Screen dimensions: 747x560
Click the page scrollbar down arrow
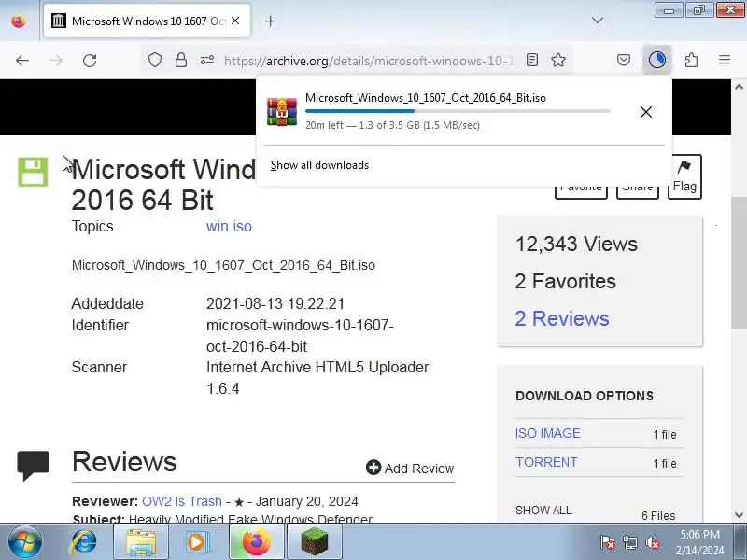[739, 515]
